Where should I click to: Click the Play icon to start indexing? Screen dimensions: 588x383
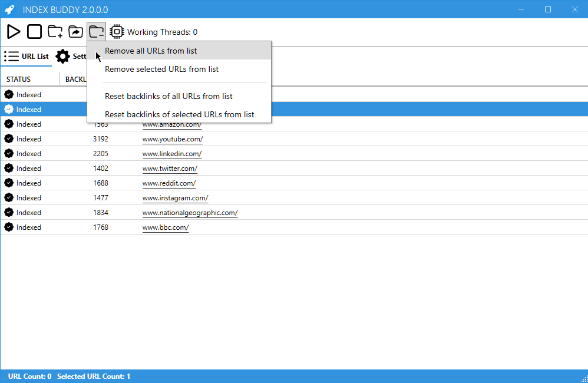coord(13,31)
